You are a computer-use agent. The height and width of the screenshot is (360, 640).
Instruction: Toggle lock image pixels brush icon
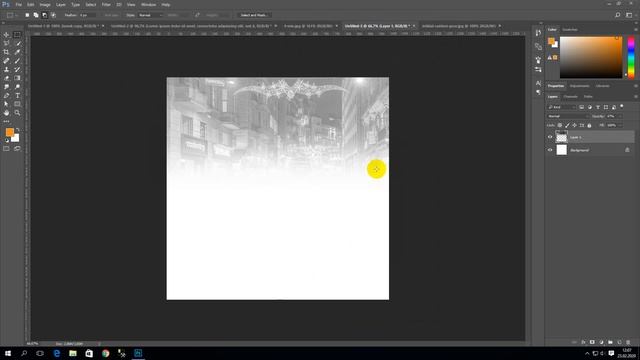coord(567,125)
